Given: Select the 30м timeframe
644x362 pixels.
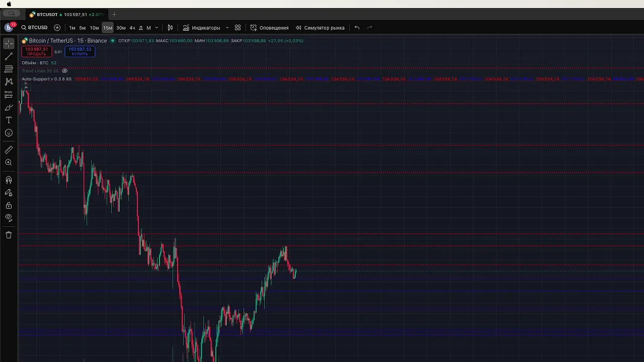Looking at the screenshot, I should (x=121, y=28).
